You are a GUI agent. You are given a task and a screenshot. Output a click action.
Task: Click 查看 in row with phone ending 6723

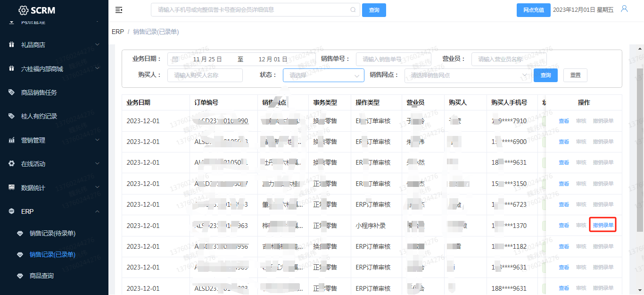(x=564, y=204)
